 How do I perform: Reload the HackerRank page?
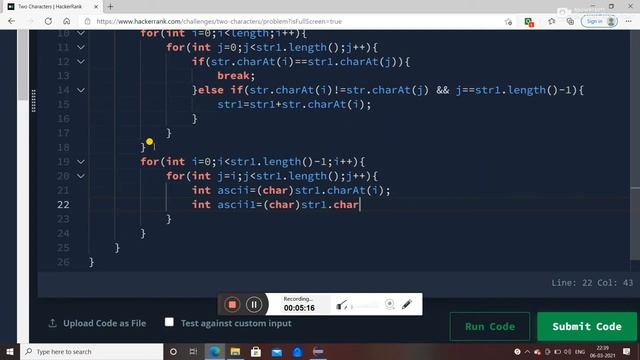pos(48,21)
